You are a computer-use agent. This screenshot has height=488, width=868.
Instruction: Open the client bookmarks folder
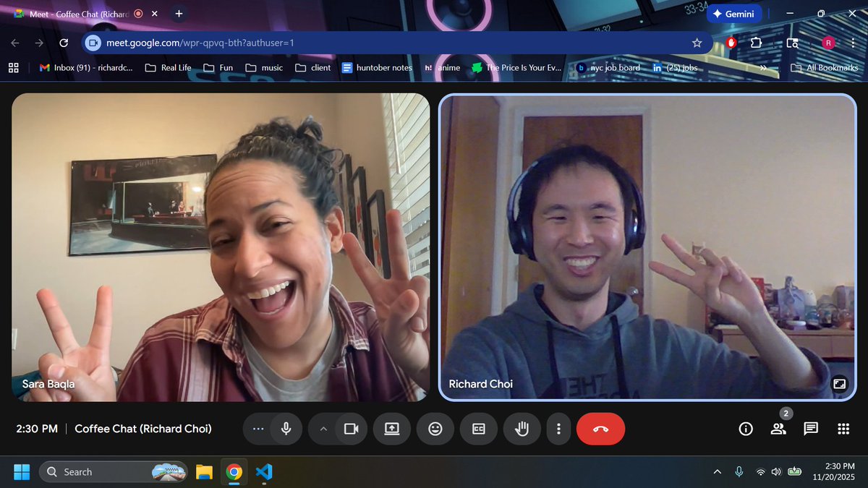pyautogui.click(x=313, y=67)
